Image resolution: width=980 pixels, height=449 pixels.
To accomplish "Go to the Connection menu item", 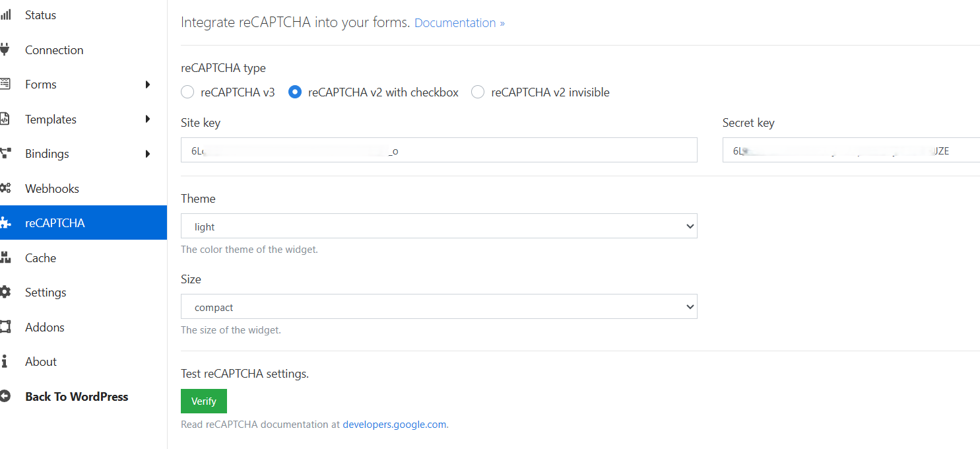I will click(x=54, y=50).
